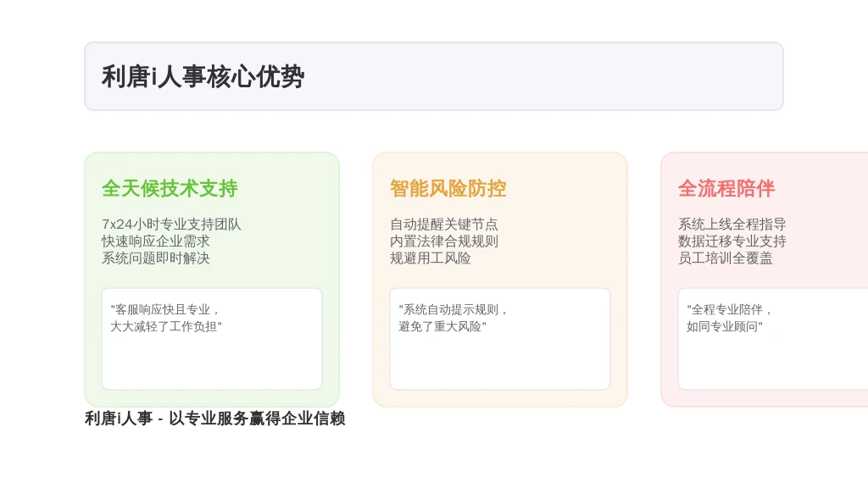Click the 快速响应企业需求 text line
This screenshot has height=488, width=868.
click(x=156, y=241)
